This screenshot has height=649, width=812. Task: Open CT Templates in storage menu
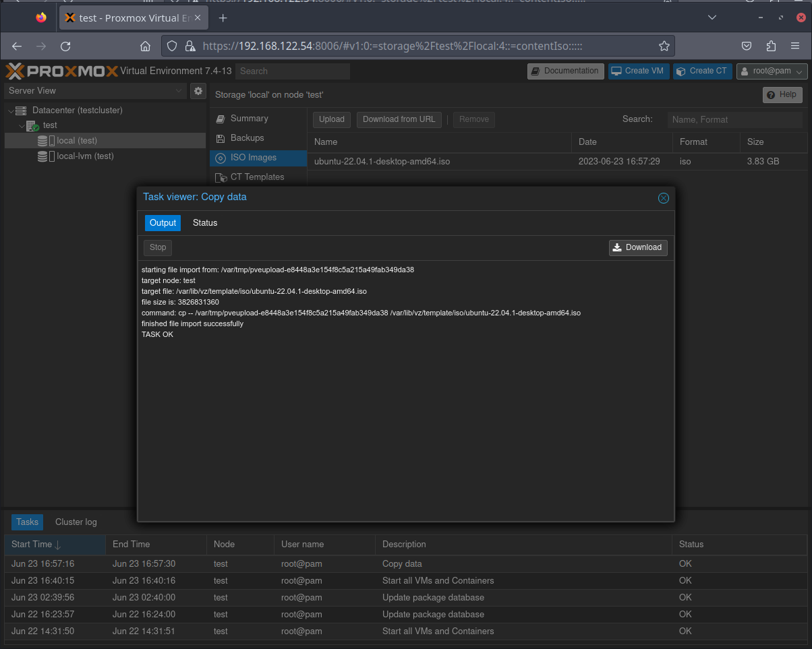pos(258,177)
